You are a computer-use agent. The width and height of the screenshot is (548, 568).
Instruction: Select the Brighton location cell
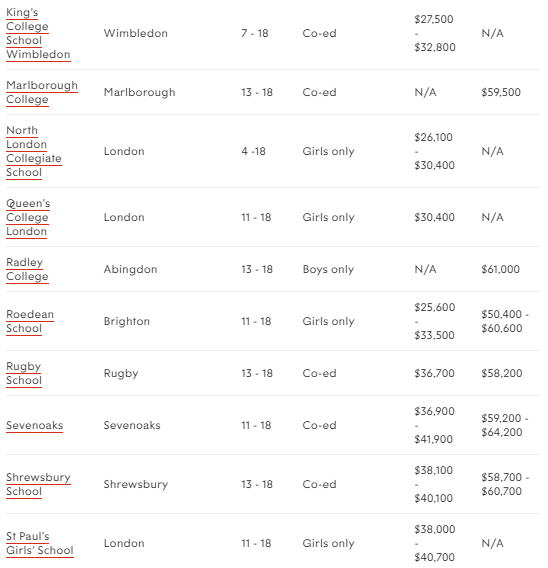click(x=127, y=321)
